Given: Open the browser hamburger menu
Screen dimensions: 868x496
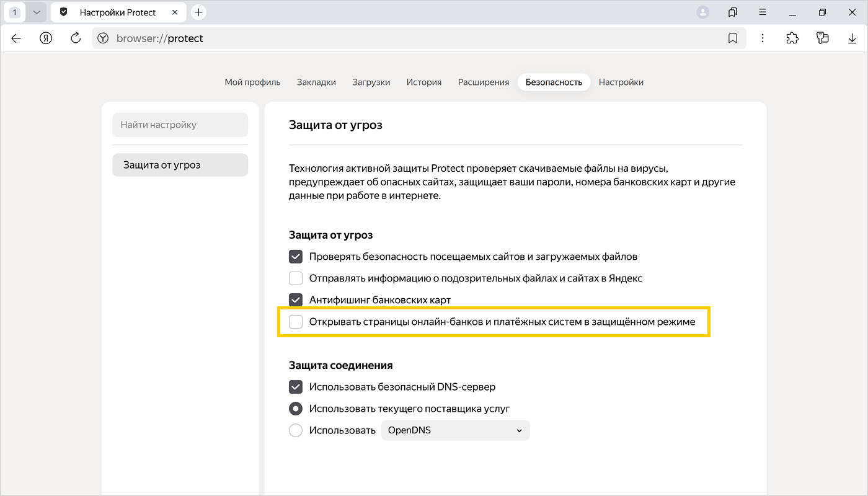Looking at the screenshot, I should click(763, 12).
